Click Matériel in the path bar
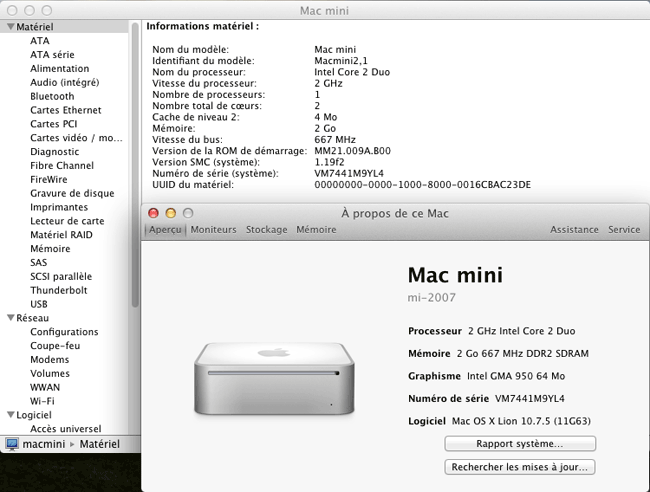 tap(99, 444)
